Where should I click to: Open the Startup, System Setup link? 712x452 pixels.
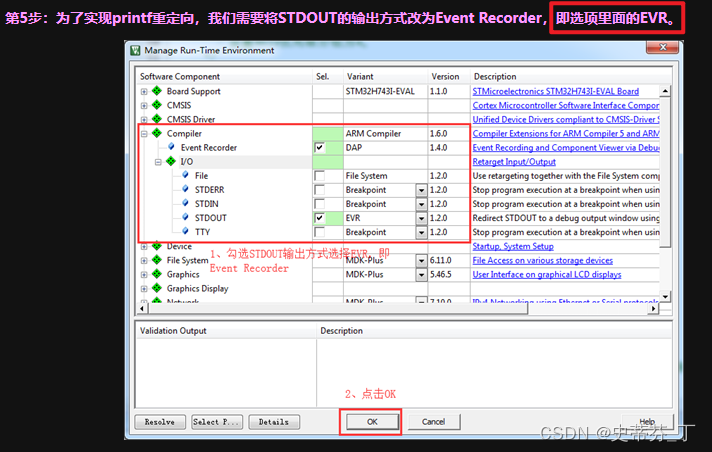[513, 246]
